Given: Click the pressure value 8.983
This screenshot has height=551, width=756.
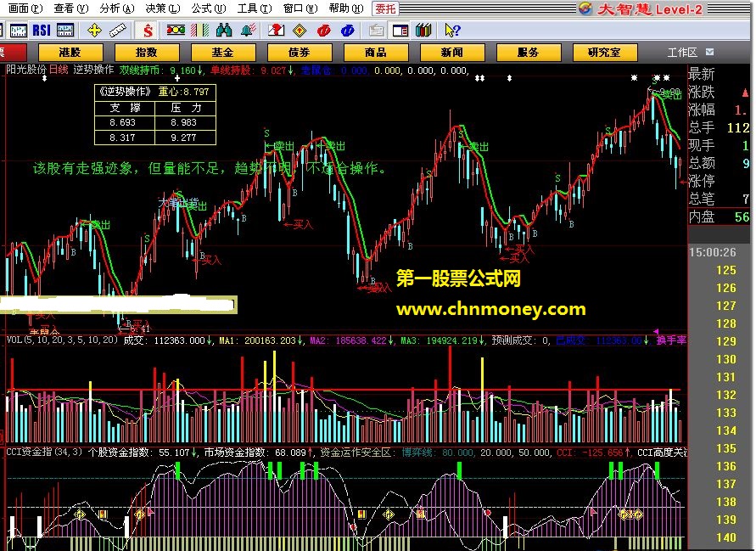Looking at the screenshot, I should click(183, 122).
